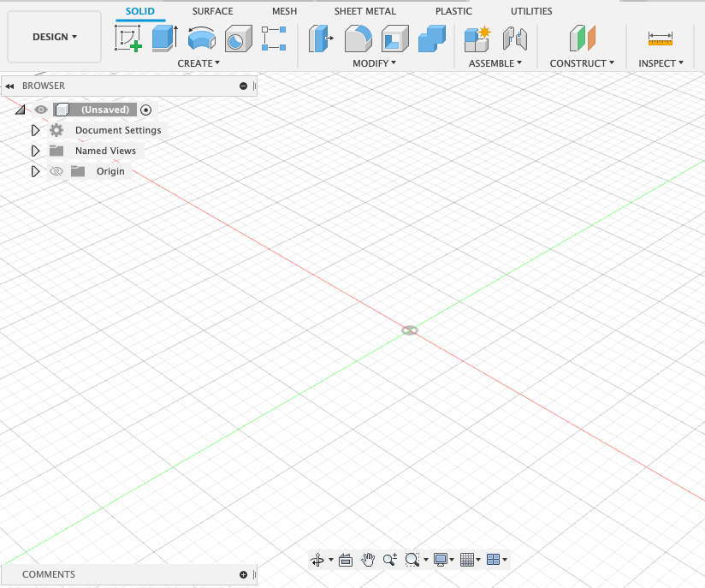Select the Fillet tool
The height and width of the screenshot is (588, 705).
358,39
